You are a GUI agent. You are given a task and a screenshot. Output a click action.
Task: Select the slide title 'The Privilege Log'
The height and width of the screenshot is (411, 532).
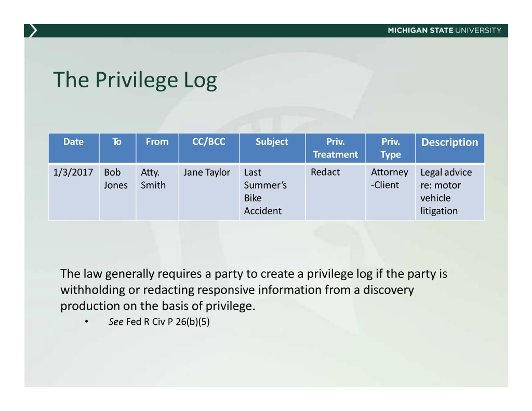point(135,80)
